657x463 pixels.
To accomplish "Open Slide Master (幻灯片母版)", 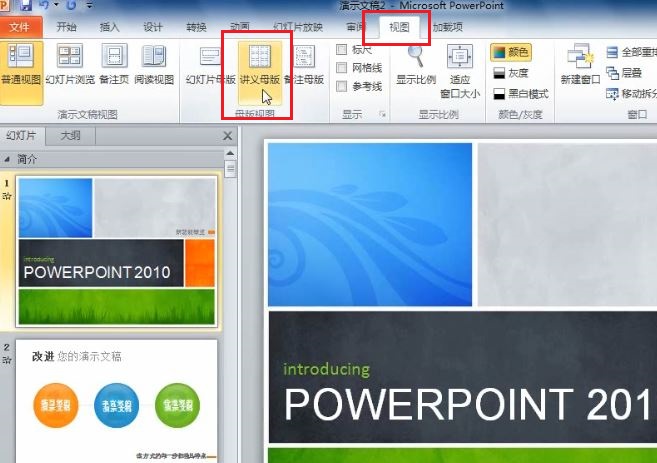I will click(x=210, y=65).
